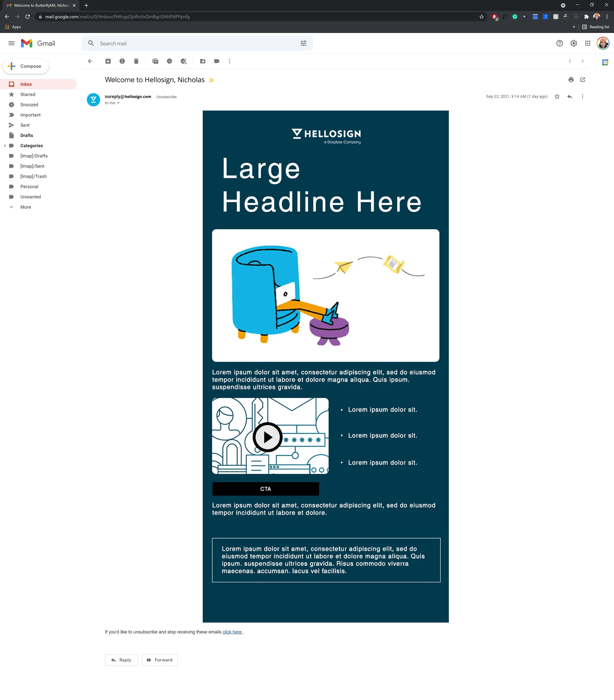Select the Starred mailbox
Viewport: 614px width, 700px height.
[x=28, y=94]
